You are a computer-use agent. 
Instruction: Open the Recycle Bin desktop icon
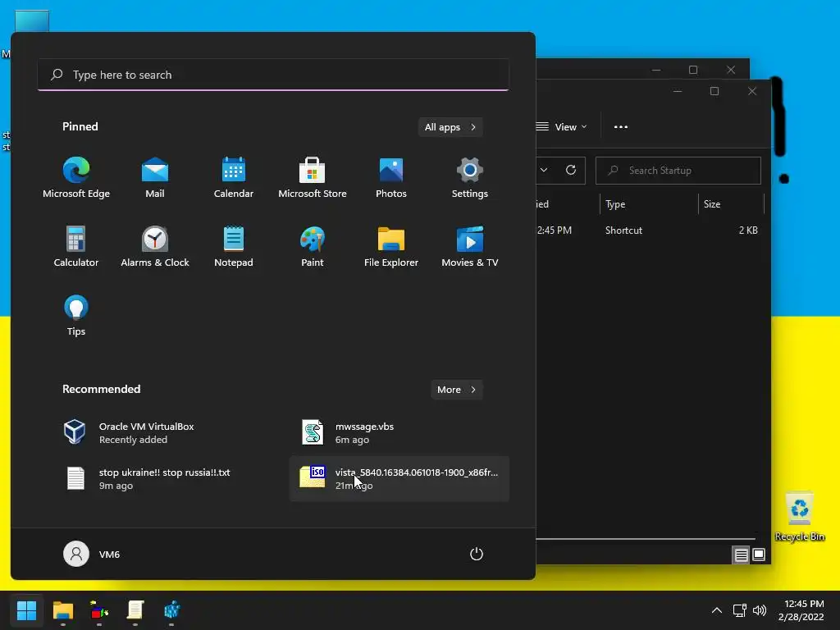pyautogui.click(x=799, y=516)
